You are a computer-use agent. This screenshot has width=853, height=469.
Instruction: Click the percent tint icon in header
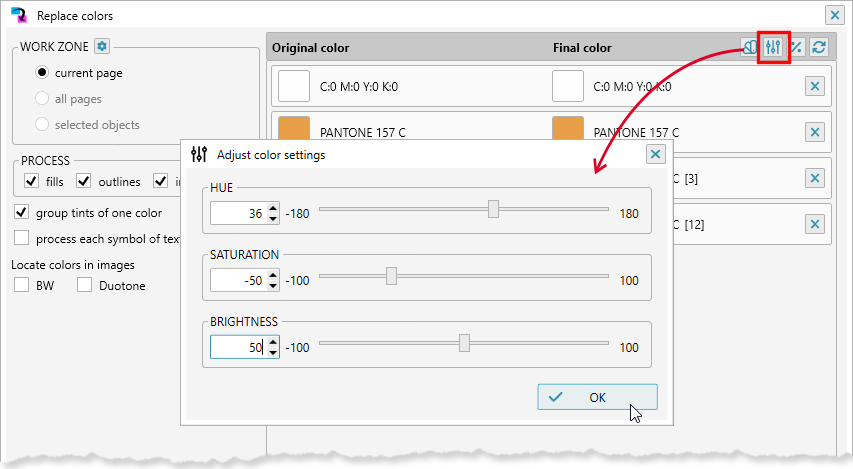pyautogui.click(x=796, y=47)
